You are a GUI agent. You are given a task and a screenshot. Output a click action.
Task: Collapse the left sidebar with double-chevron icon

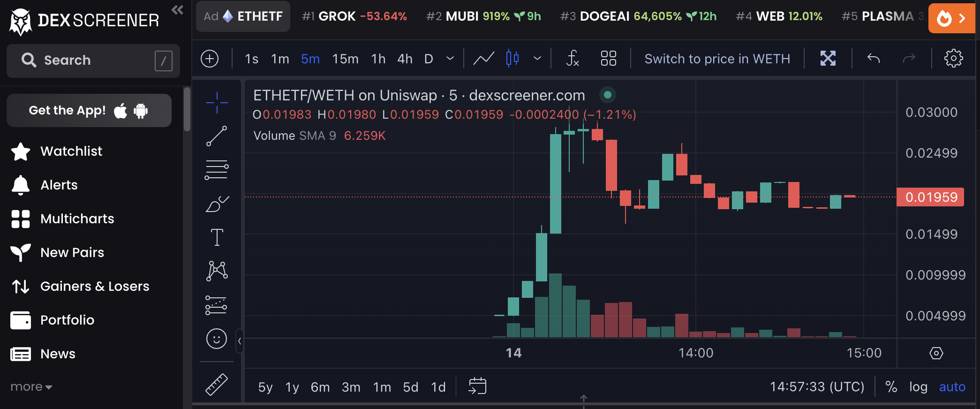click(177, 10)
